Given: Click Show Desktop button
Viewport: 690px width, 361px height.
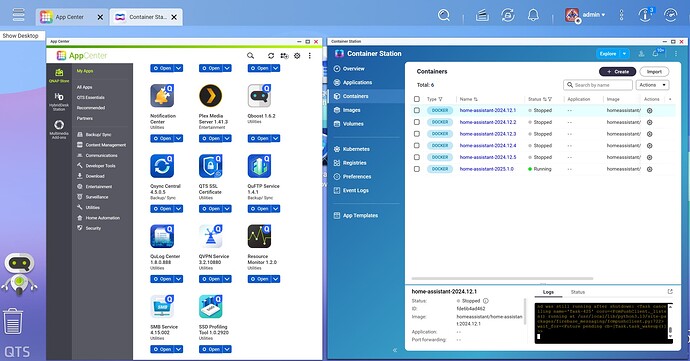Looking at the screenshot, I should (20, 36).
